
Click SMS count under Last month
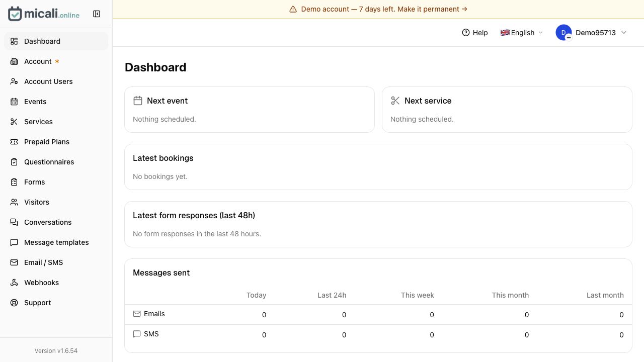(x=621, y=335)
